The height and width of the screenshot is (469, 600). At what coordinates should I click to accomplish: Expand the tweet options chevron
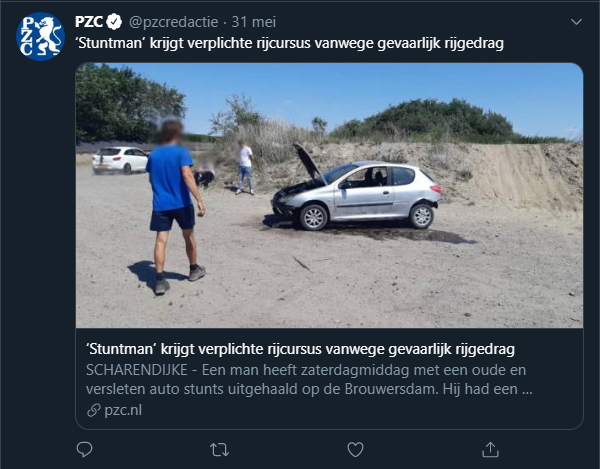[x=576, y=22]
